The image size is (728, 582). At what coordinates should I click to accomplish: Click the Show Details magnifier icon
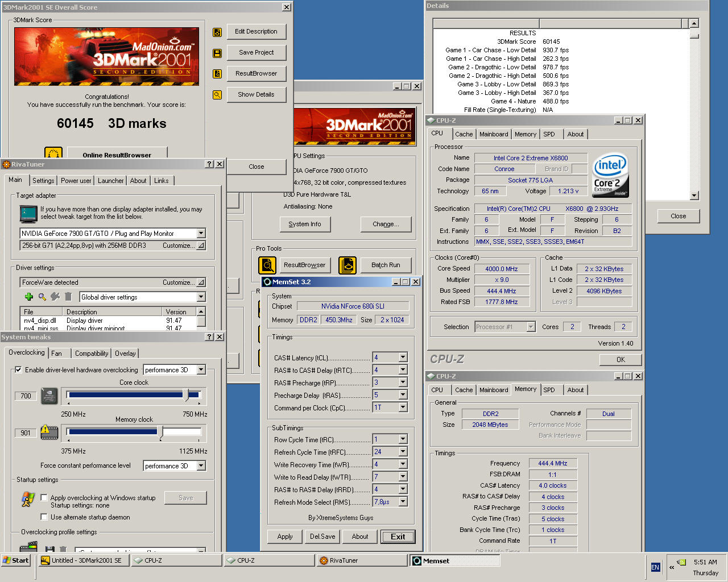[x=217, y=95]
